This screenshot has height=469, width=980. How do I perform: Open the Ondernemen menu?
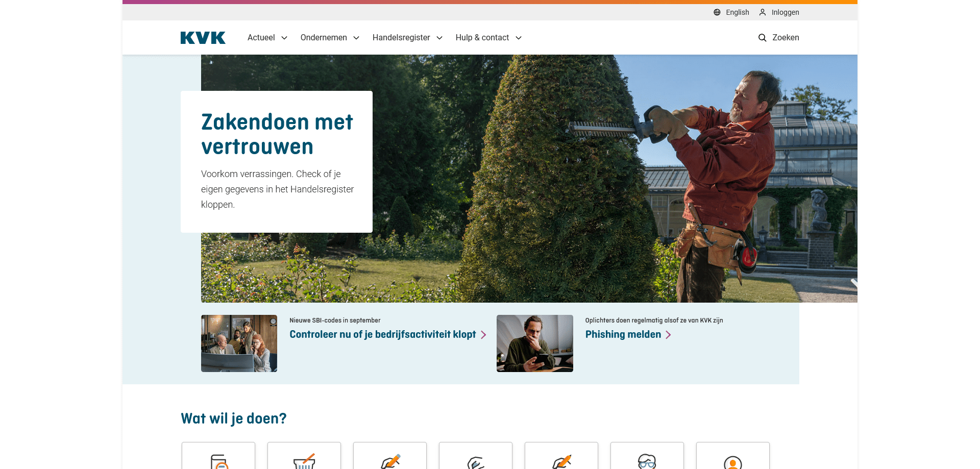coord(330,38)
